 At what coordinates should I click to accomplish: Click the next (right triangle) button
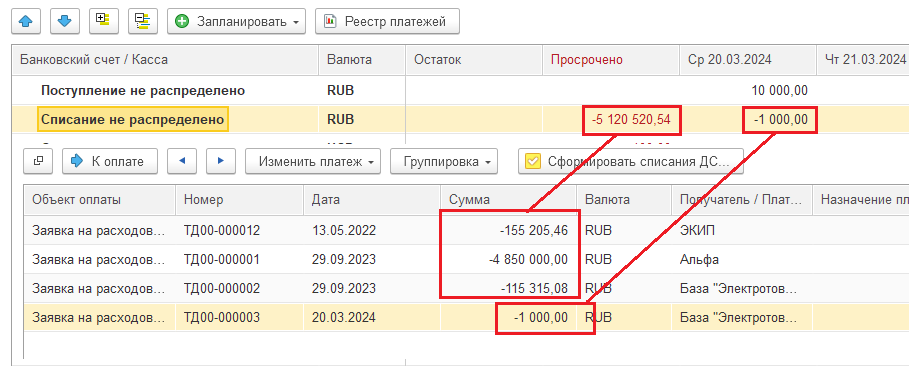pyautogui.click(x=220, y=161)
